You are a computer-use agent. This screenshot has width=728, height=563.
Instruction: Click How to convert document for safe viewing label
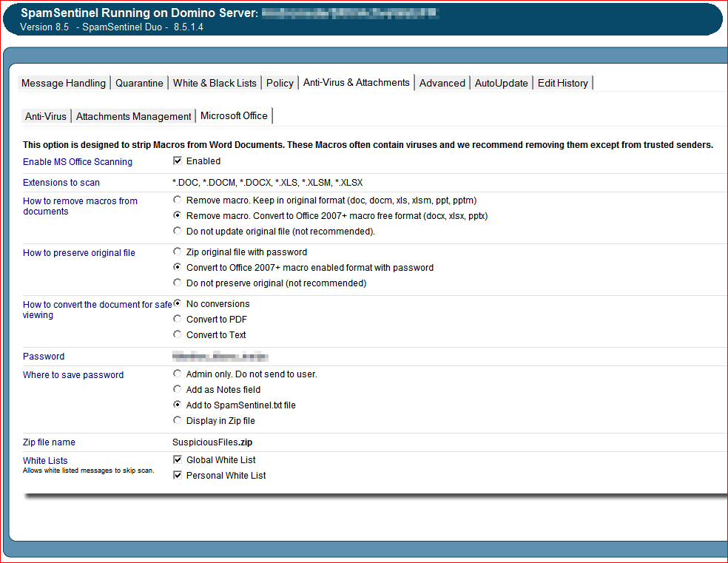click(97, 309)
